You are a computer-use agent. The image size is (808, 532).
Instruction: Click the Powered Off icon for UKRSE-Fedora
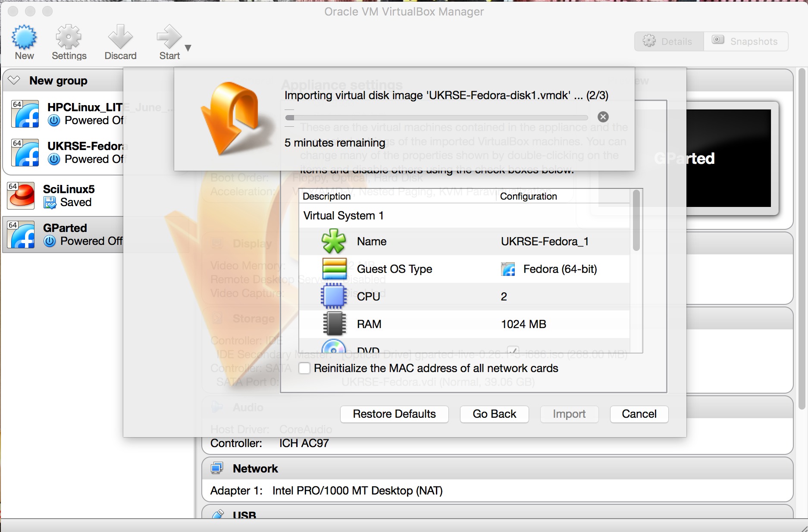tap(54, 160)
